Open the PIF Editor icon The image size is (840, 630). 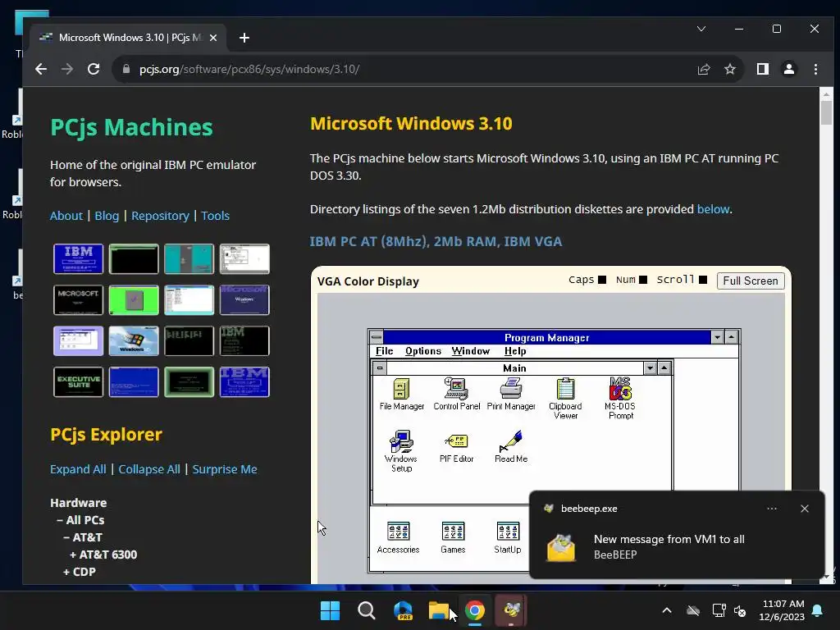point(456,447)
